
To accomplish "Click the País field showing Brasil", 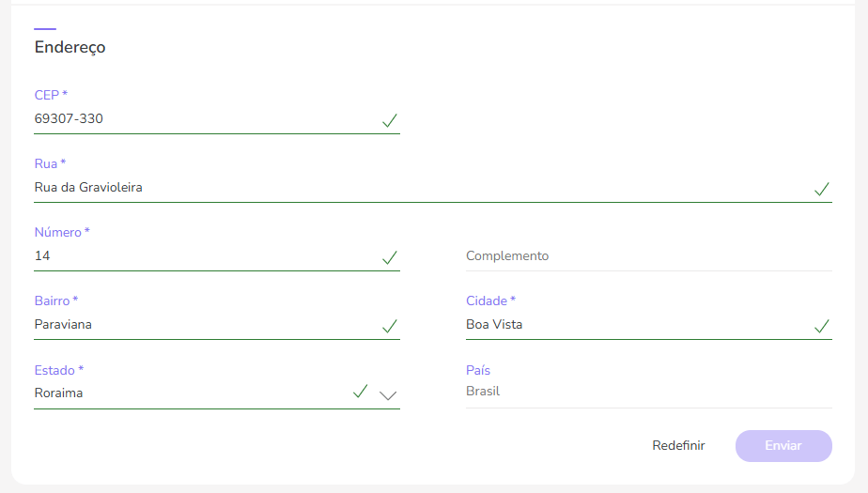I will (648, 392).
